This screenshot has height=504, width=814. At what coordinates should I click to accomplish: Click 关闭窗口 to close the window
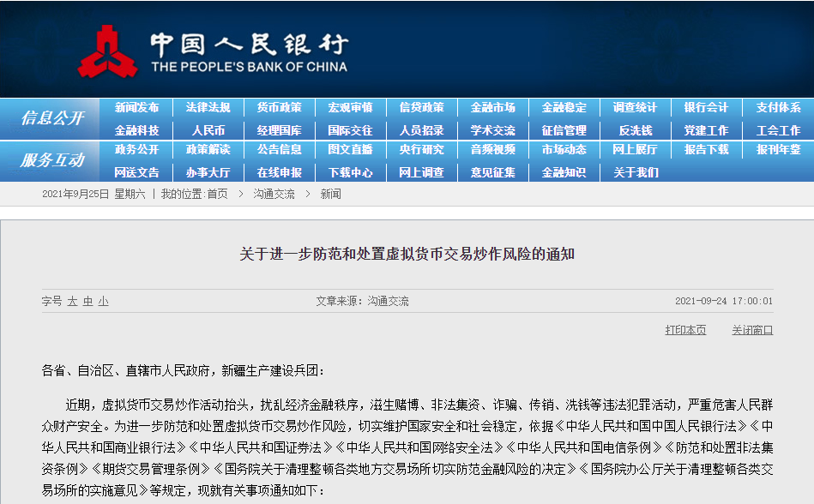coord(752,330)
